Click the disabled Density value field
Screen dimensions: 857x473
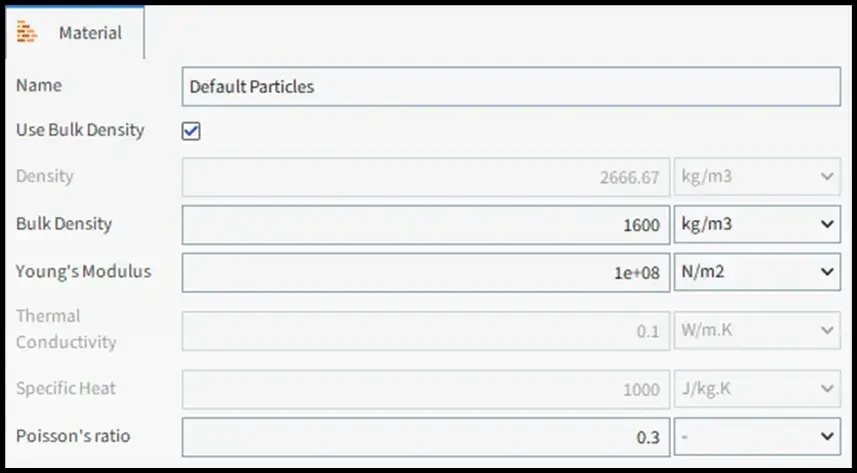pos(426,177)
